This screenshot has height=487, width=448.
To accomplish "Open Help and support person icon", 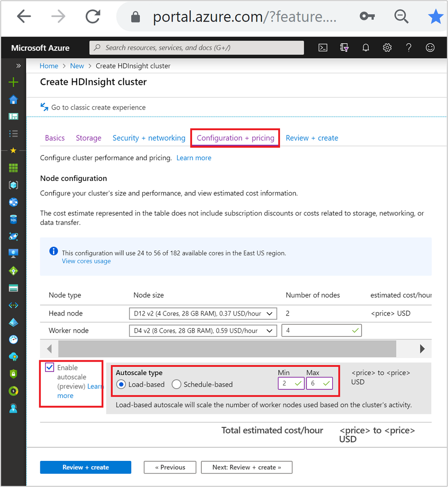I will point(13,408).
